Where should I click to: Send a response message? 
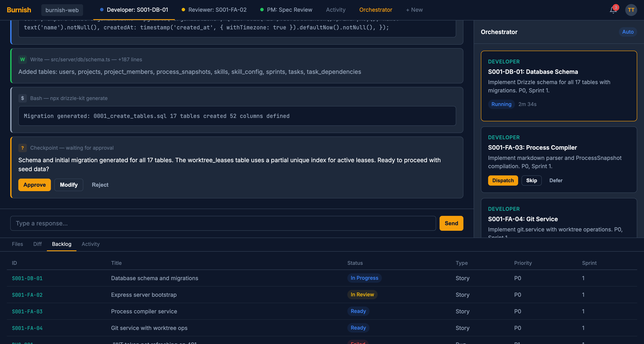(451, 223)
